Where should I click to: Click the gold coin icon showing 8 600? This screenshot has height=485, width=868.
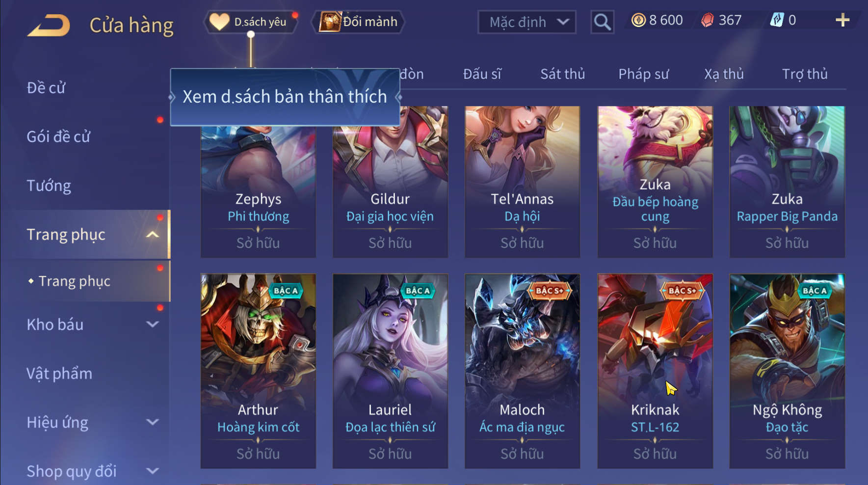tap(638, 20)
